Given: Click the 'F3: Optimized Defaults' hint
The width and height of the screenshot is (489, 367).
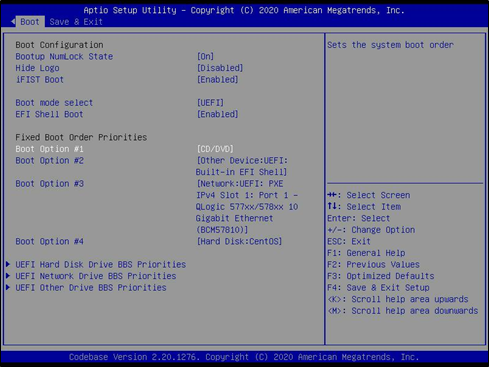Looking at the screenshot, I should [x=381, y=276].
